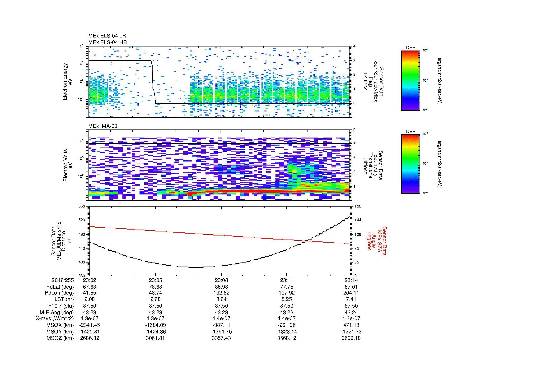The image size is (555, 392).
Task: Click the 'MEx ELS-04 HR' title text
Action: click(107, 42)
